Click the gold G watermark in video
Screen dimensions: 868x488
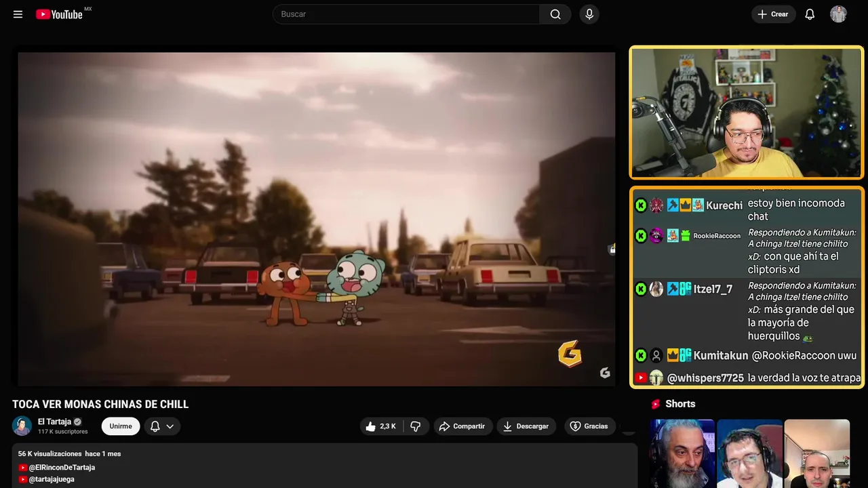click(x=570, y=353)
